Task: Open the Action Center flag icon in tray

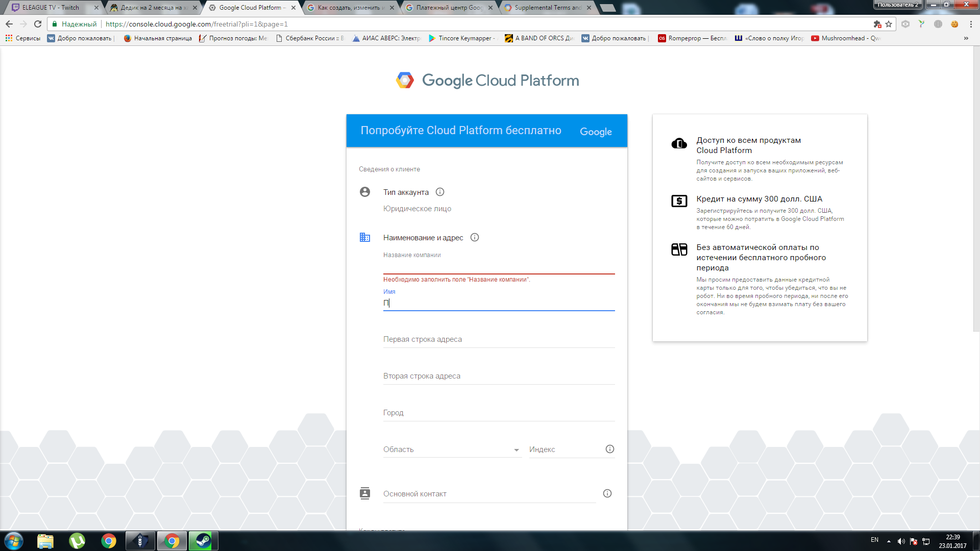Action: point(914,541)
